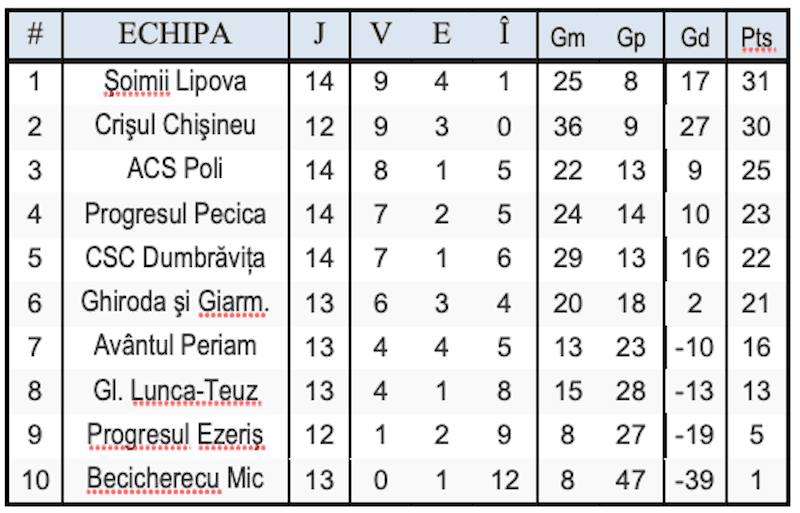Click the # column header

pos(35,34)
